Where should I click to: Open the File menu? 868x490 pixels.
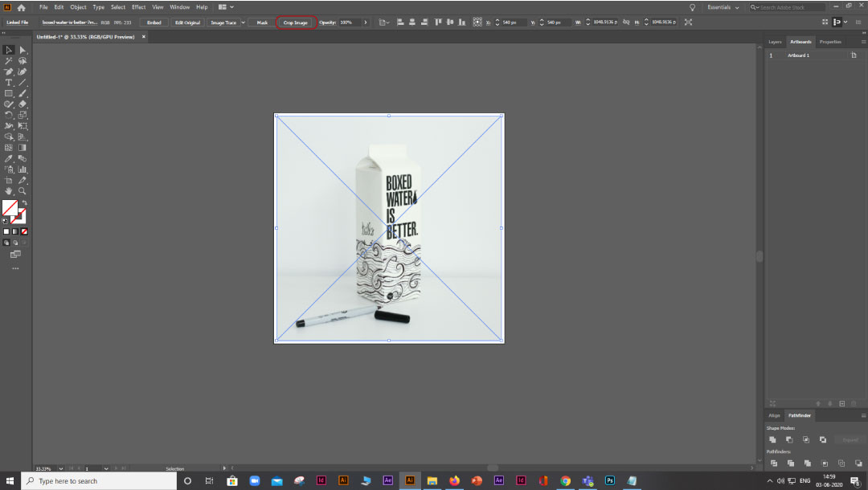point(43,7)
